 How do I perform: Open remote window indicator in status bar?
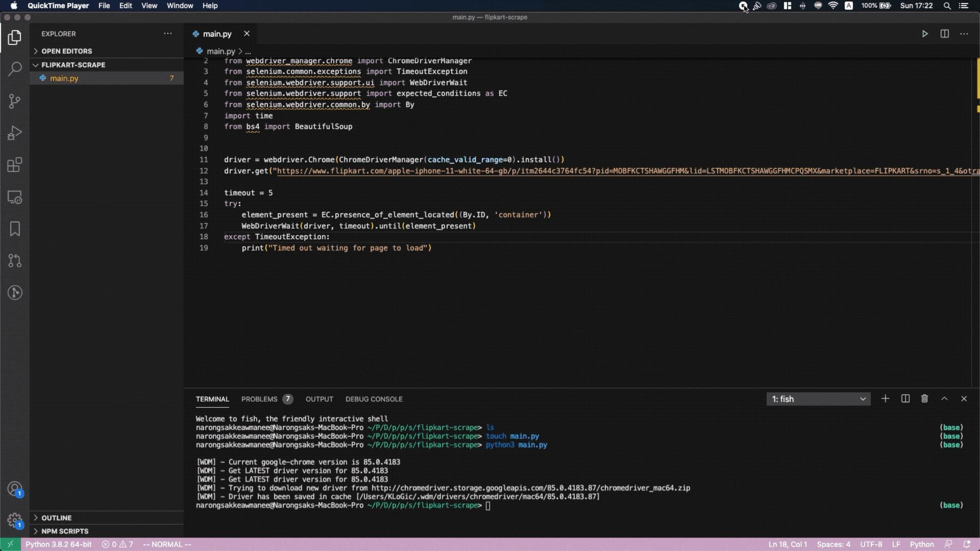coord(10,544)
